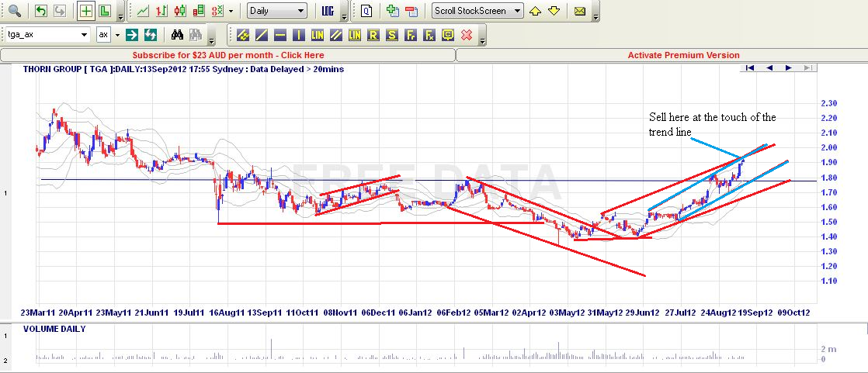Click the greyed jump-to-last arrow
The height and width of the screenshot is (373, 868).
pos(807,68)
